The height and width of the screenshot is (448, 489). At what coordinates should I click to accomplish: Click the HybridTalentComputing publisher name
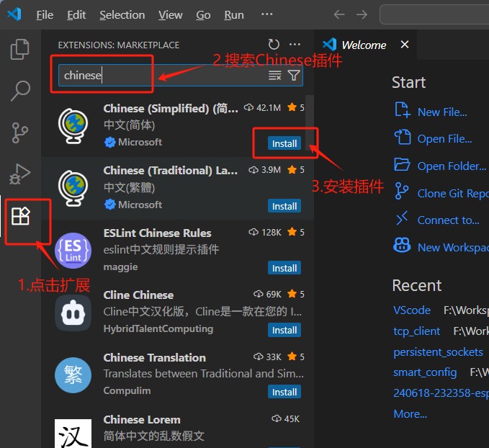(158, 329)
